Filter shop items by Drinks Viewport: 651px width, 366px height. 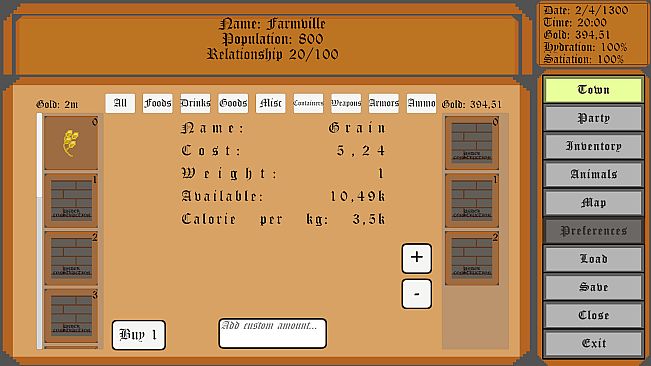(x=195, y=103)
